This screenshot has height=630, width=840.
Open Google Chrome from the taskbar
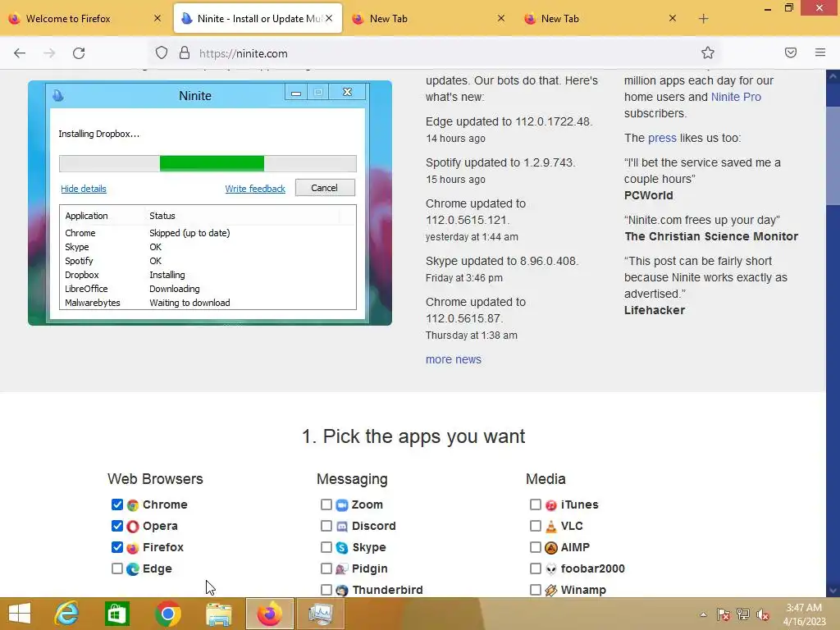coord(167,614)
